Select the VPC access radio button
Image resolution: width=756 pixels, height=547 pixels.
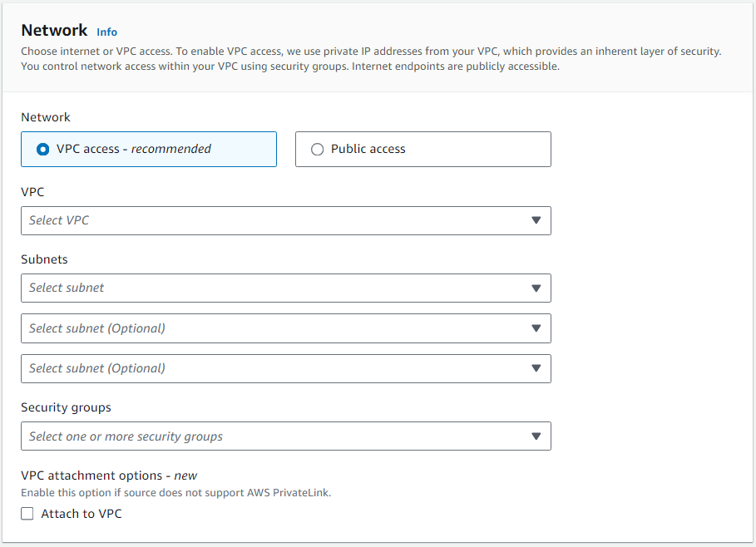coord(43,150)
